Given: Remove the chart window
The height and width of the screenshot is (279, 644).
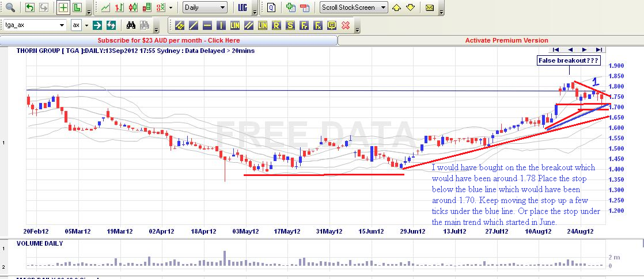Looking at the screenshot, I should pyautogui.click(x=304, y=7).
